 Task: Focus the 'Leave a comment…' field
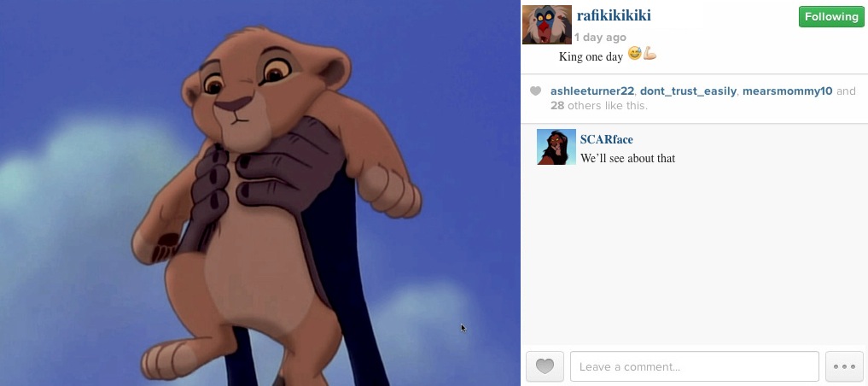694,366
